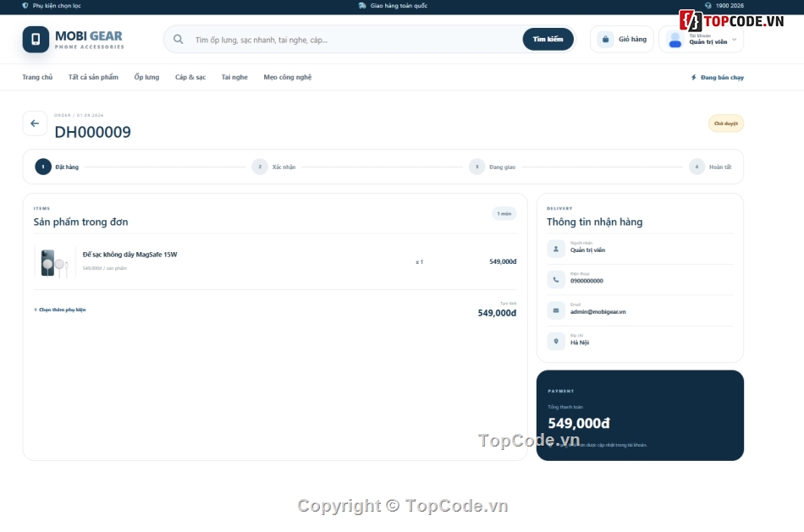Click the 1 món item count badge
The width and height of the screenshot is (804, 532).
point(504,214)
